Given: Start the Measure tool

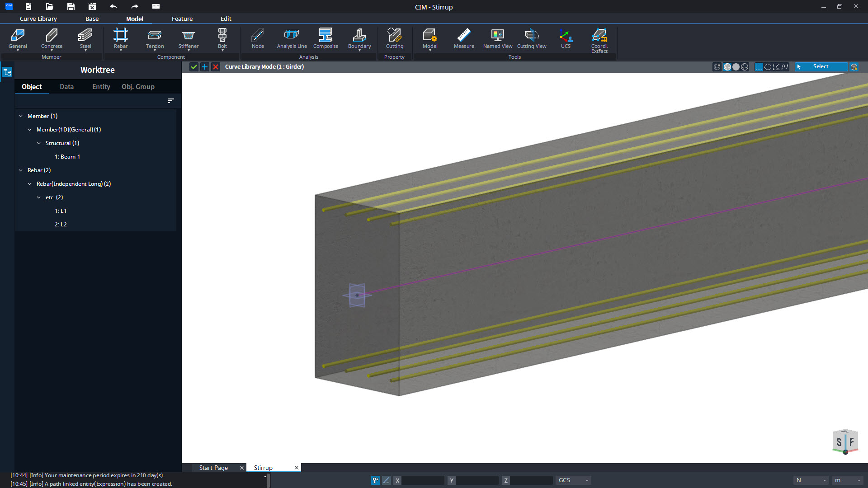Looking at the screenshot, I should pos(464,39).
